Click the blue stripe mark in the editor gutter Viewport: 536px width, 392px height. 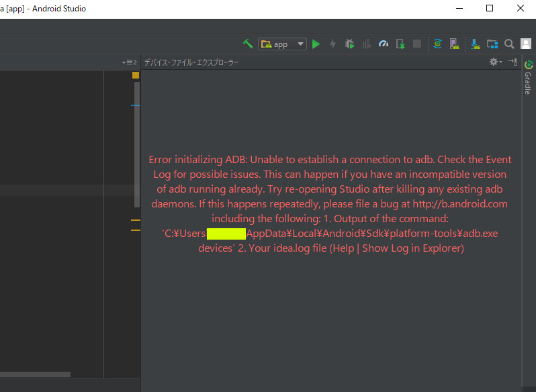pyautogui.click(x=136, y=105)
